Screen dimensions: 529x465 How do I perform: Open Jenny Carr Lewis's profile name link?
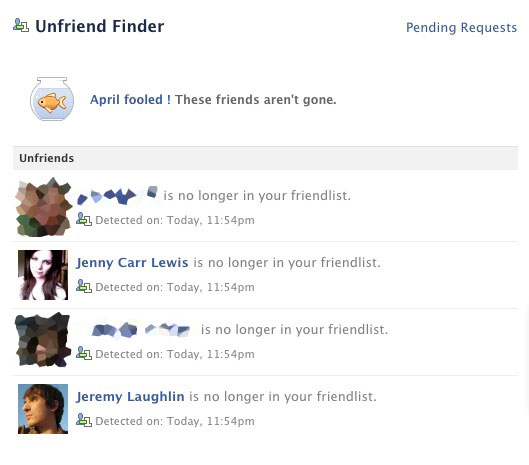point(132,263)
